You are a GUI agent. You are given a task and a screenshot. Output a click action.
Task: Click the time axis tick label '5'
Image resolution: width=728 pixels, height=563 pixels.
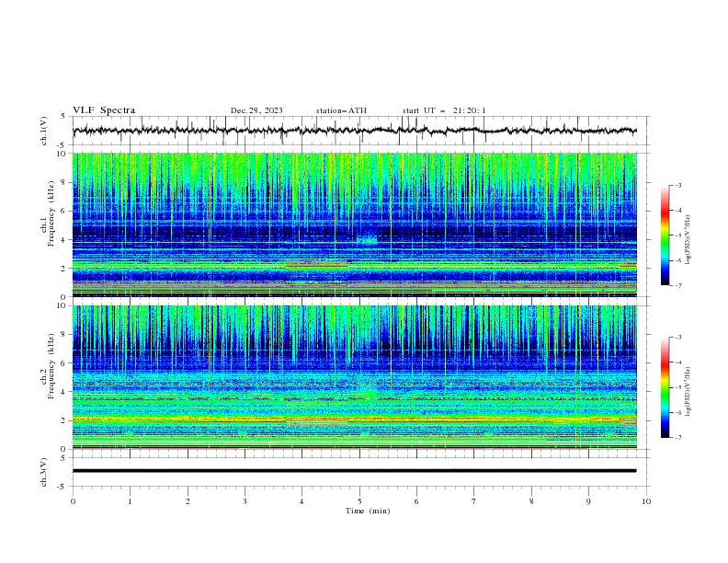click(x=359, y=501)
